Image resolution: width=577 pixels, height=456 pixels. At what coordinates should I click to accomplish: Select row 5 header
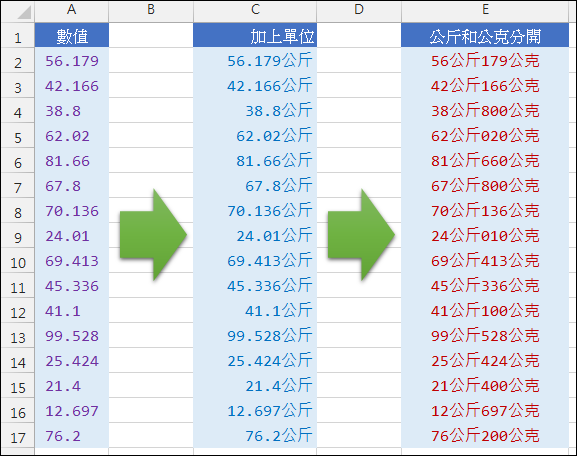click(x=18, y=135)
